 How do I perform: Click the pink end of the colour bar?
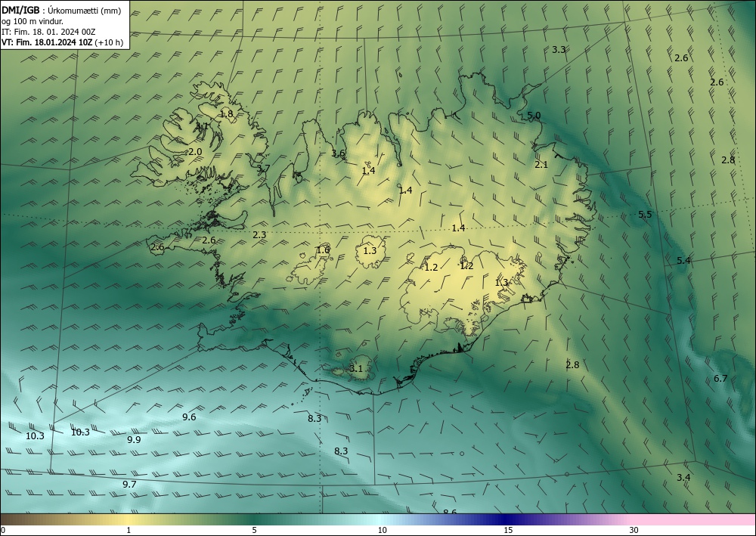tap(694, 519)
